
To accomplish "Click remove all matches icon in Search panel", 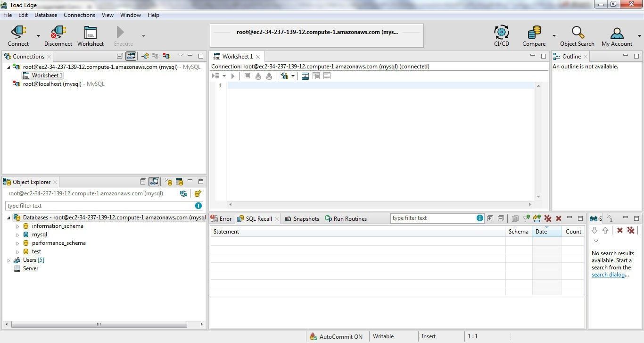I will click(631, 230).
